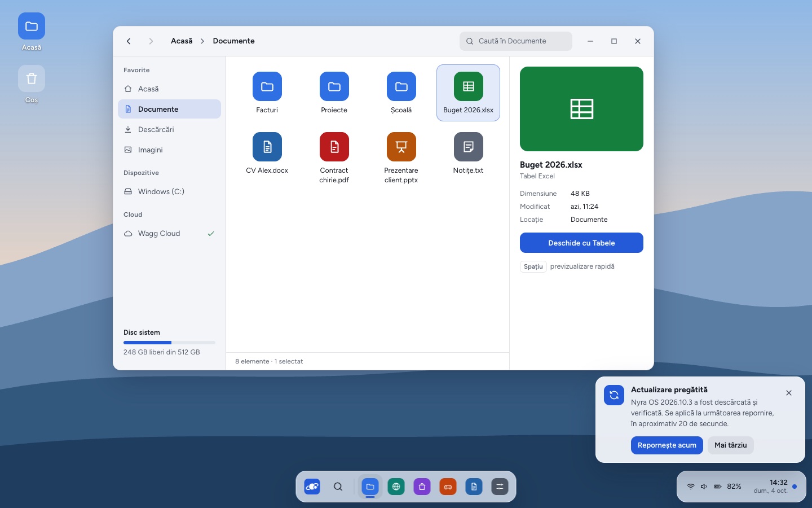Image resolution: width=812 pixels, height=508 pixels.
Task: Open the clock showing 14:32
Action: pos(770,487)
